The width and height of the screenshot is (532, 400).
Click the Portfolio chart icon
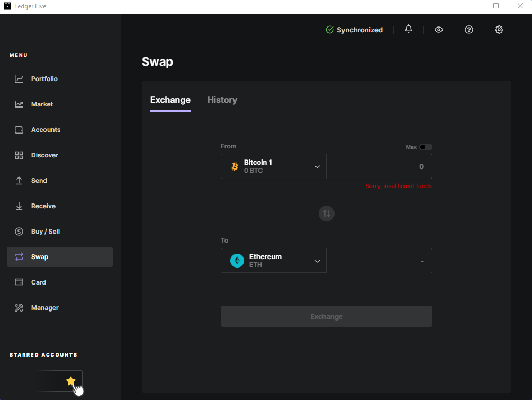(19, 79)
